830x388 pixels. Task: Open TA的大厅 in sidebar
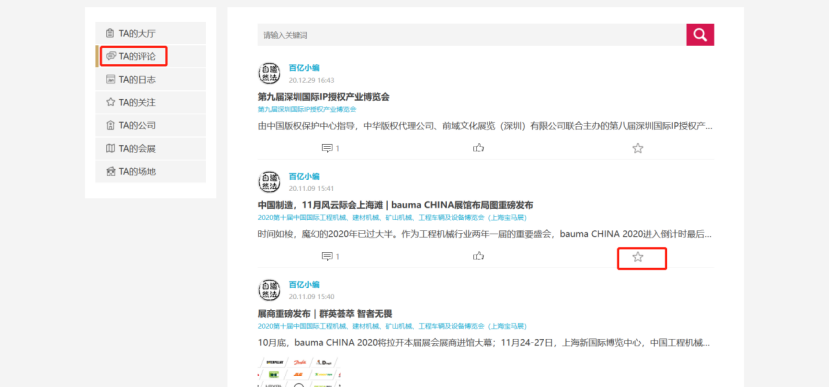click(150, 33)
